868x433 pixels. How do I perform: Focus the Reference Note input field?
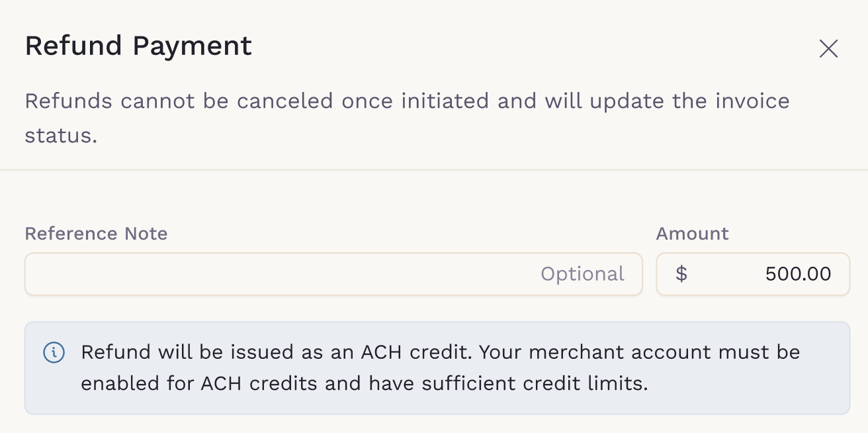(278, 274)
